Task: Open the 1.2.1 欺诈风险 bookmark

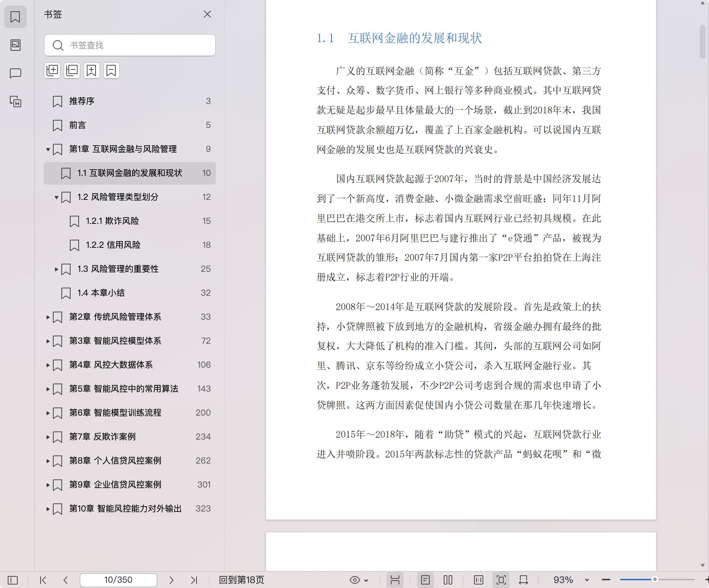Action: [130, 221]
